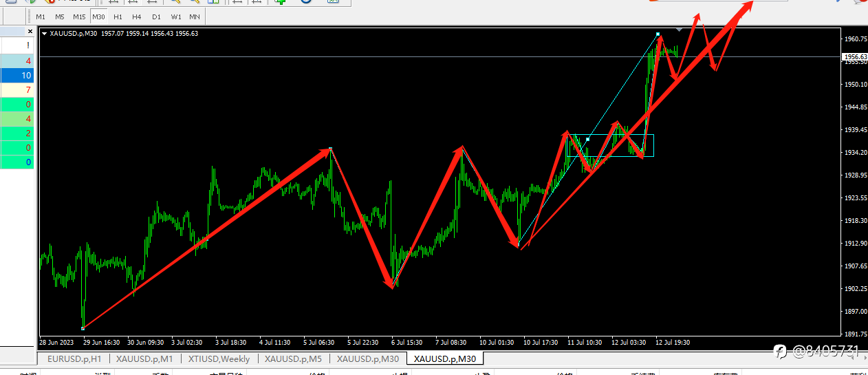Select the M15 timeframe button
868x375 pixels.
tap(80, 17)
